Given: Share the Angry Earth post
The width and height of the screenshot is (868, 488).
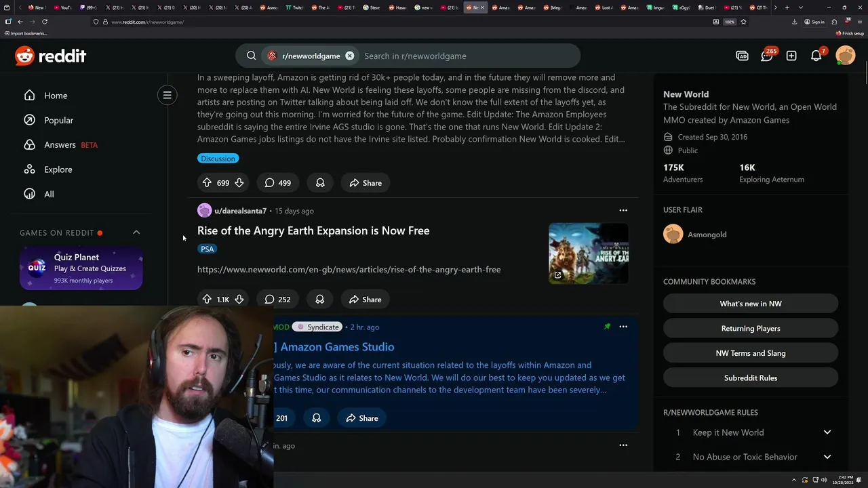Looking at the screenshot, I should (x=366, y=299).
